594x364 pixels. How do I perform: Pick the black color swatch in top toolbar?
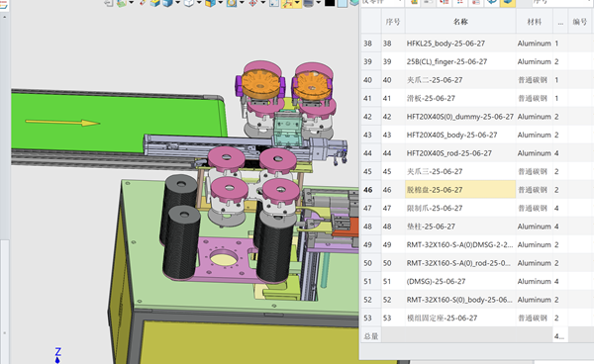click(330, 3)
